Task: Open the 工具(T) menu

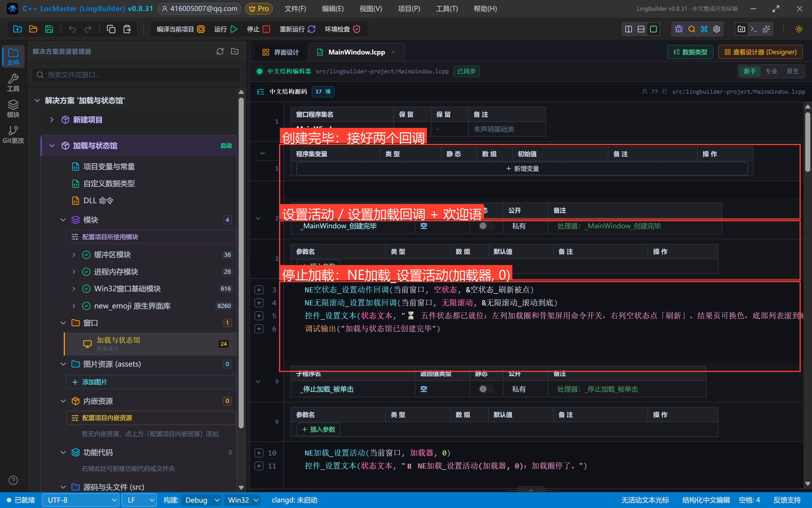Action: [447, 9]
